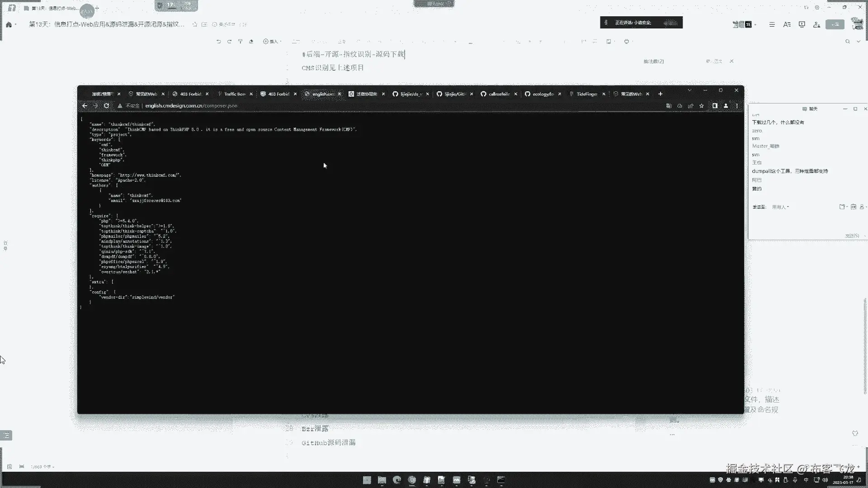Open a new browser tab with the plus button

coord(660,94)
